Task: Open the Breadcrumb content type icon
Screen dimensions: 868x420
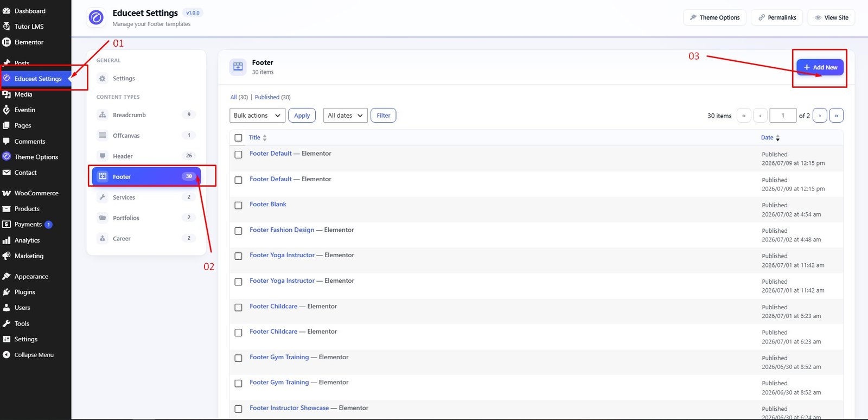Action: point(103,115)
